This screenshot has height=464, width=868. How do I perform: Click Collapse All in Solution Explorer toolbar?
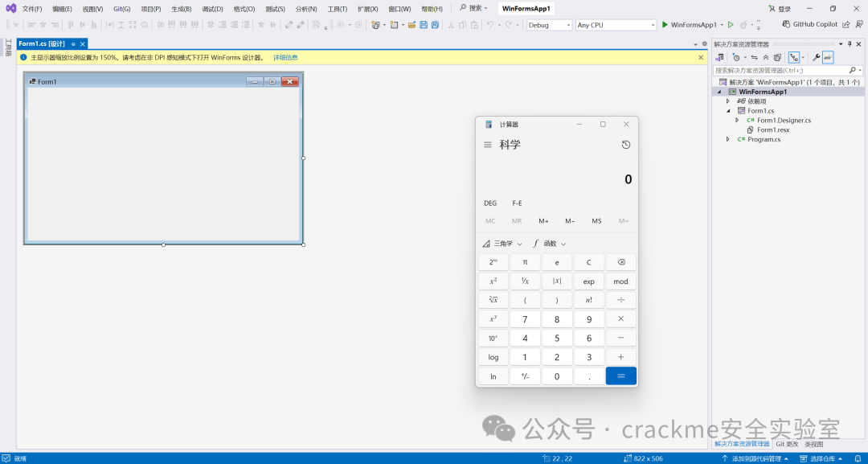(765, 58)
